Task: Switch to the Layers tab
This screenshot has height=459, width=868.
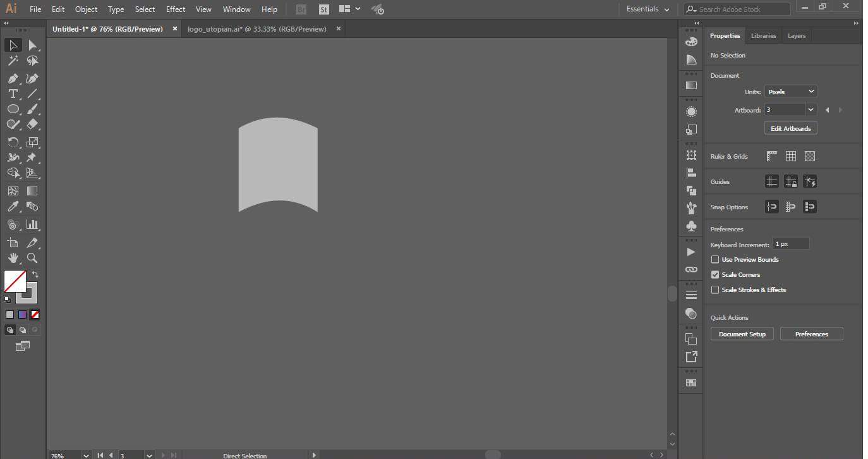Action: point(796,36)
